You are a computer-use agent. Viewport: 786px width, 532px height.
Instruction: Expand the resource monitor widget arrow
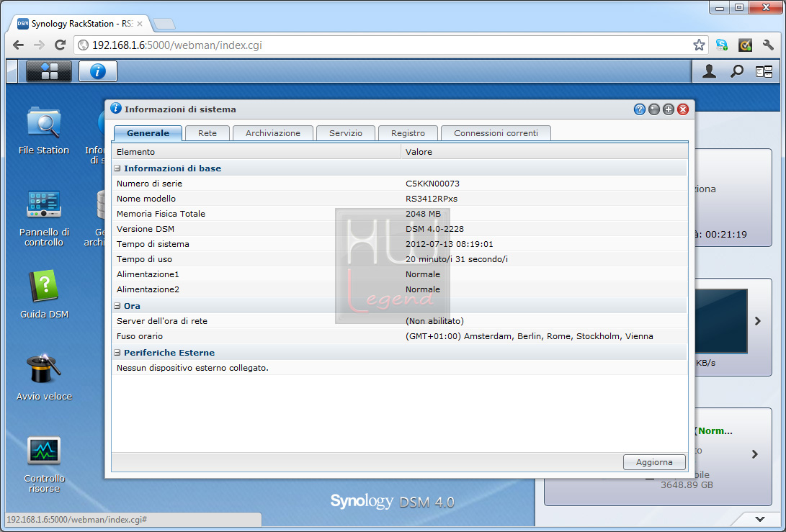coord(758,321)
